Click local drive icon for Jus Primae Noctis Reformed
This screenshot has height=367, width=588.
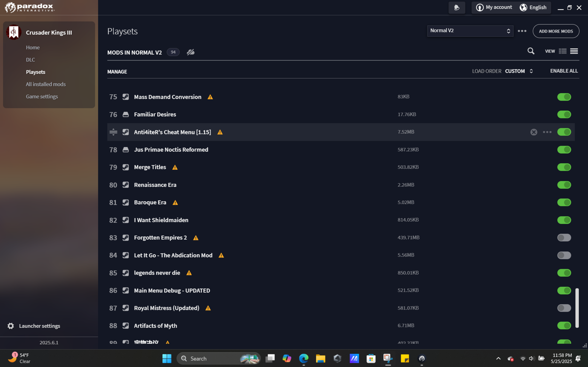125,150
